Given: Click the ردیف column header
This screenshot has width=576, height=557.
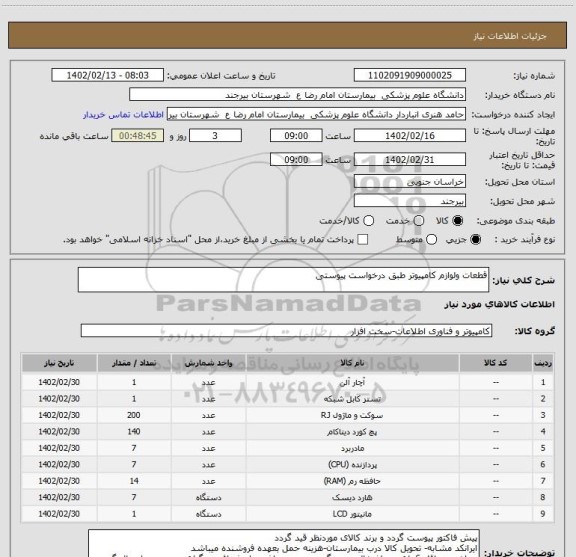Looking at the screenshot, I should pos(543,363).
